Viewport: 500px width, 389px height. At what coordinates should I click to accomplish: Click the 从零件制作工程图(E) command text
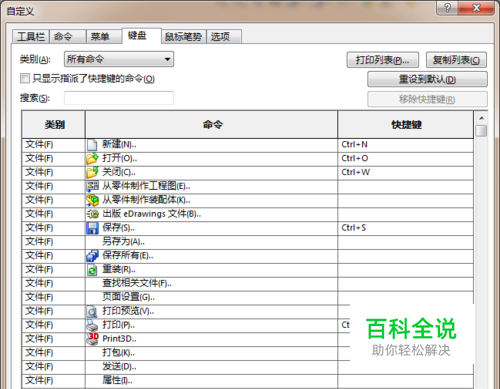146,186
